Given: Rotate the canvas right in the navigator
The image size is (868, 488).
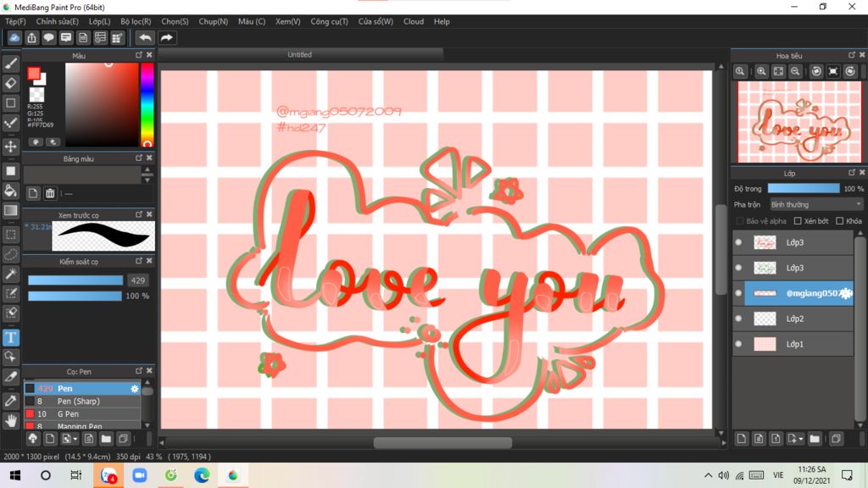Looking at the screenshot, I should coord(850,71).
